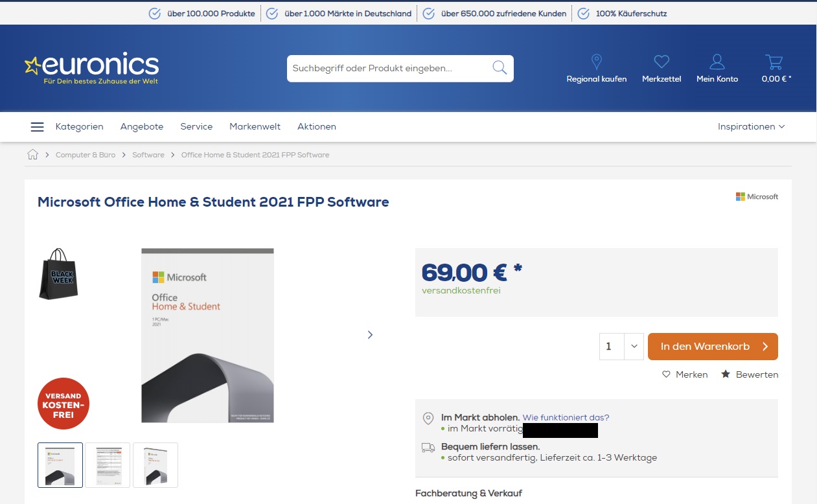Image resolution: width=817 pixels, height=504 pixels.
Task: Click the Microsoft brand logo
Action: (x=757, y=196)
